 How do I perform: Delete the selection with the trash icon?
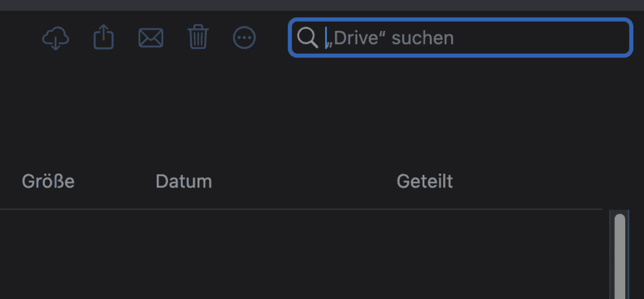point(198,38)
